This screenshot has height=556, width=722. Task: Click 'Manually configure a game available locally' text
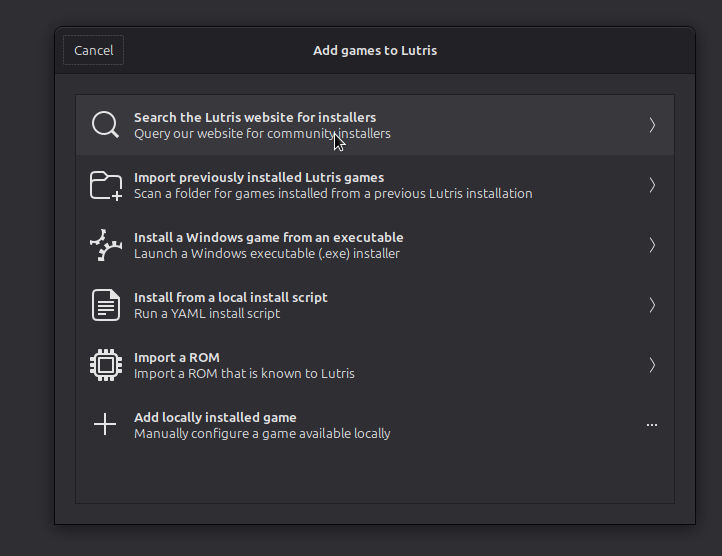pos(262,433)
